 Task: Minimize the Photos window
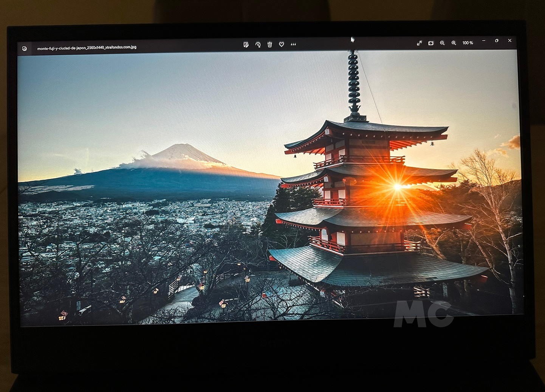point(484,41)
